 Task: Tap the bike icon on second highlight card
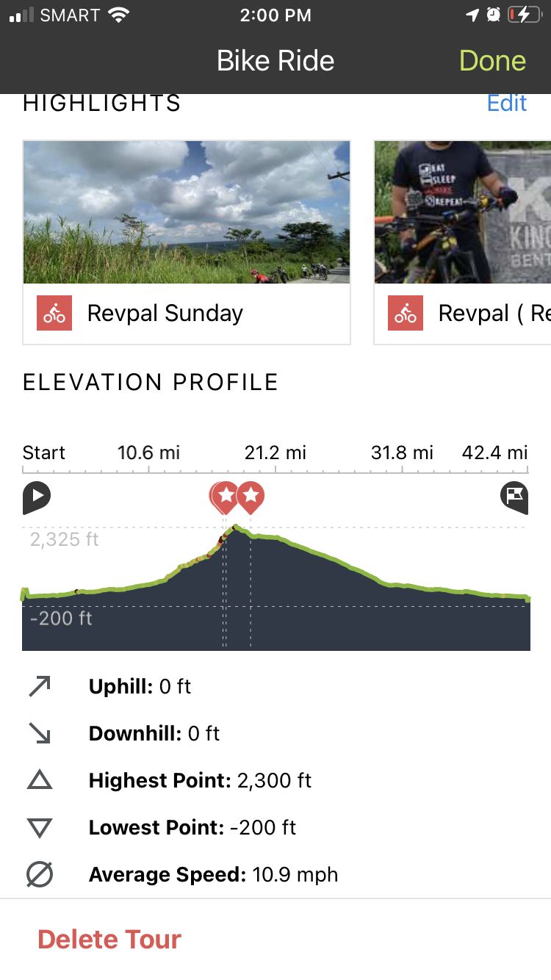(x=406, y=314)
